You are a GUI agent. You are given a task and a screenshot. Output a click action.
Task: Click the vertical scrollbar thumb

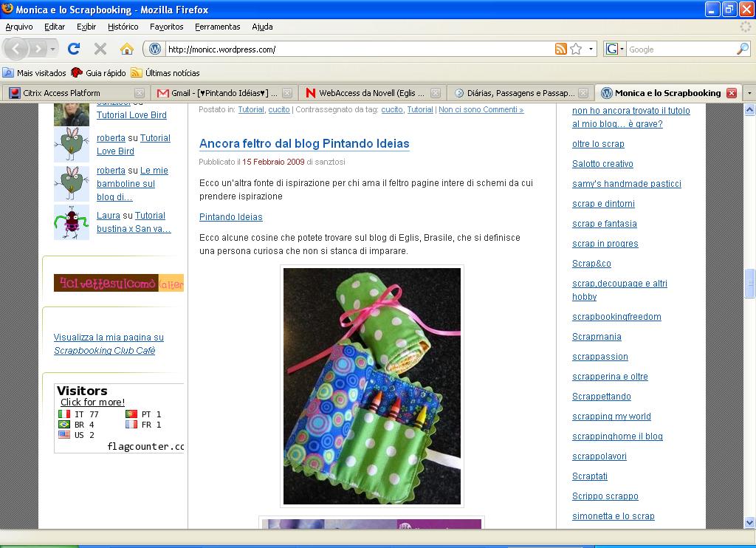click(750, 284)
